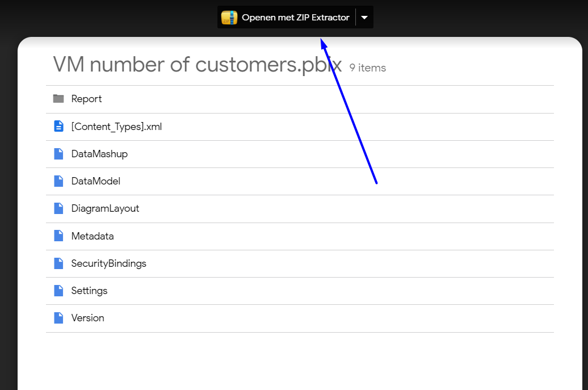Click the Metadata file icon

click(x=58, y=236)
